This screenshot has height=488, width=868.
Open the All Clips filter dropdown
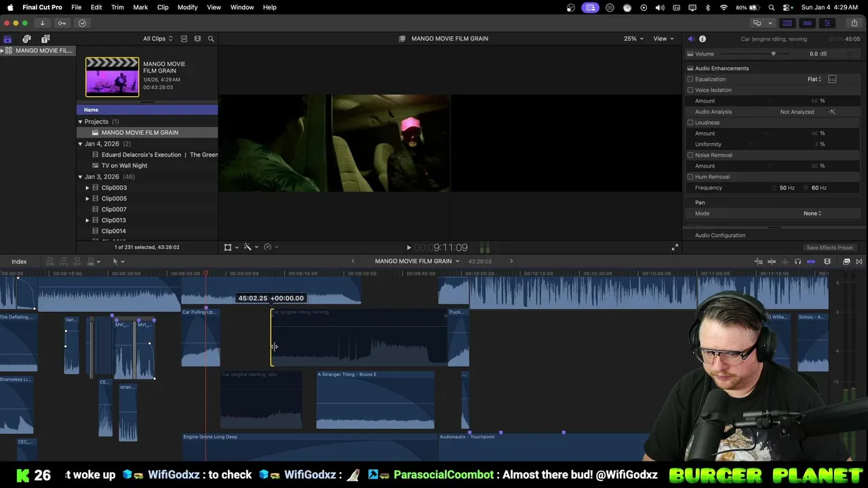coord(157,39)
